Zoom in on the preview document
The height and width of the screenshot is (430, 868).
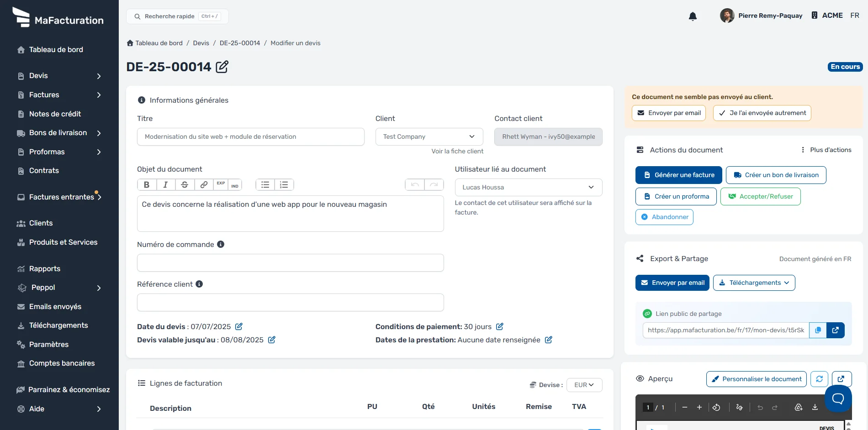[x=699, y=407]
